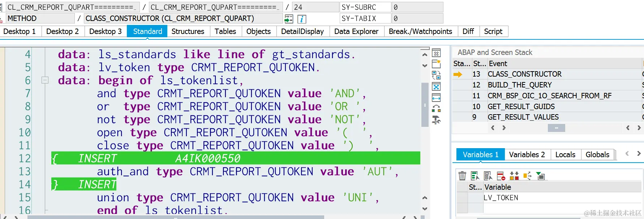
Task: Switch to the Variables 2 tab
Action: tap(527, 155)
